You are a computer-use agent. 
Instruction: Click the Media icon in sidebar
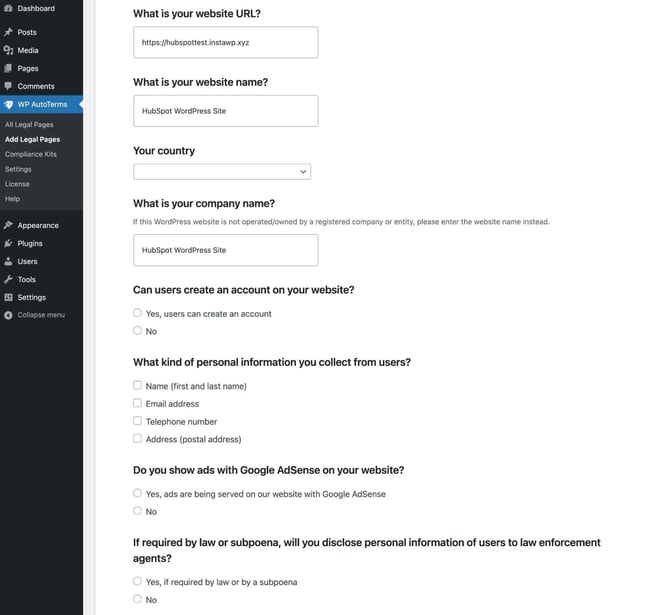point(8,50)
